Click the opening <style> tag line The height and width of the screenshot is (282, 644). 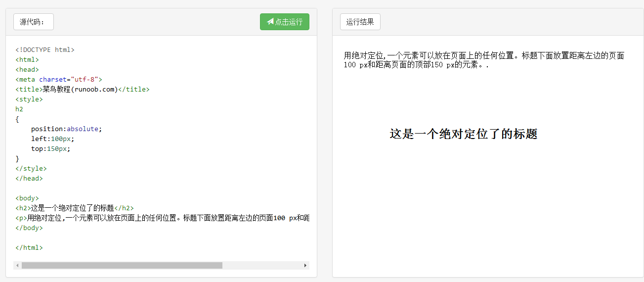coord(29,99)
